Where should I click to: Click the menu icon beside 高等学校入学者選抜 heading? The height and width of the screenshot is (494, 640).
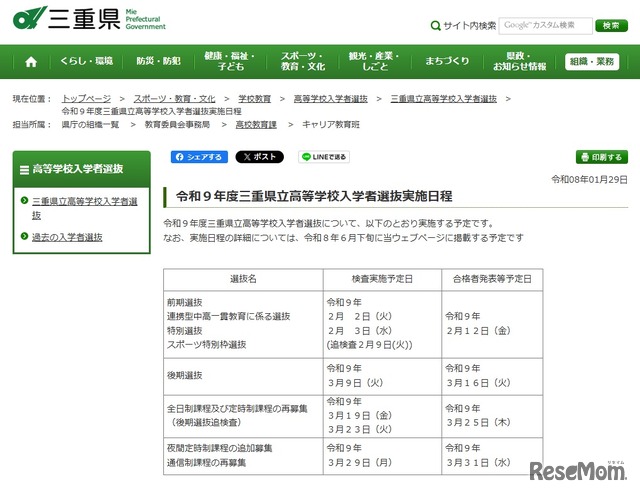(24, 169)
